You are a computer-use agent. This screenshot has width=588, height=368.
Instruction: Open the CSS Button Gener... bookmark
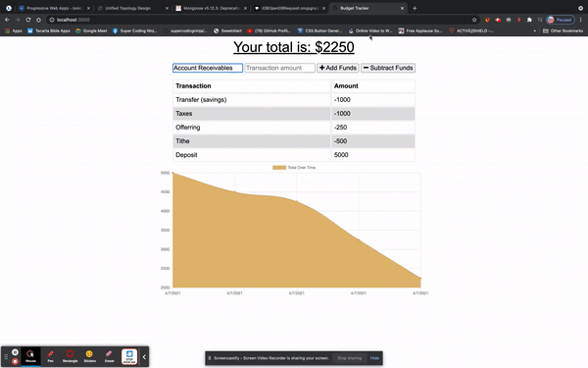click(x=319, y=30)
